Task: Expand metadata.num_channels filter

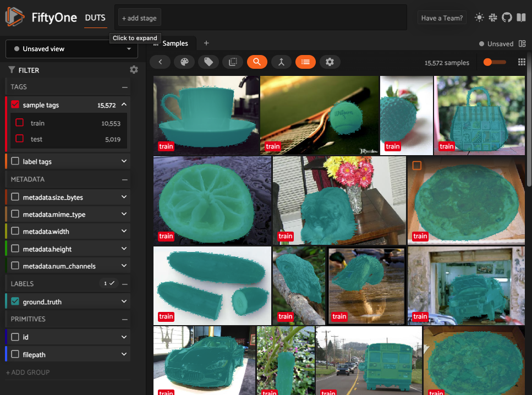Action: [124, 265]
